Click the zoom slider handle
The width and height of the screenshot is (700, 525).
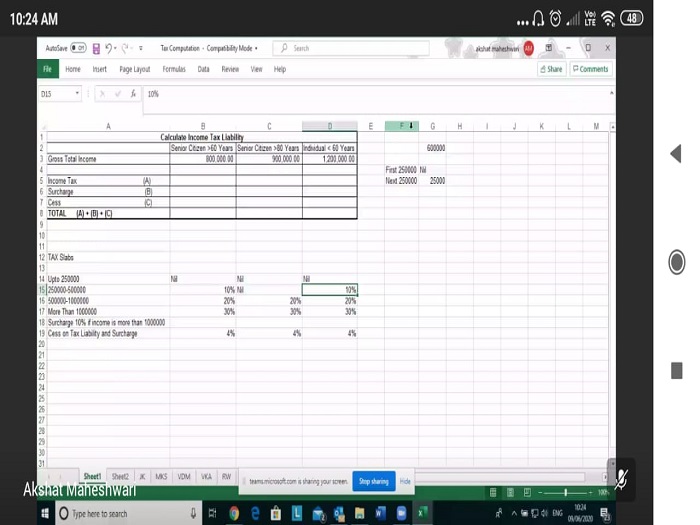click(566, 492)
